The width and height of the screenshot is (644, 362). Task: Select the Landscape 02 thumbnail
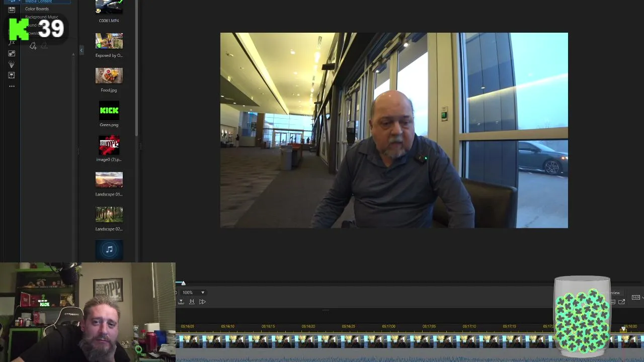coord(109,214)
